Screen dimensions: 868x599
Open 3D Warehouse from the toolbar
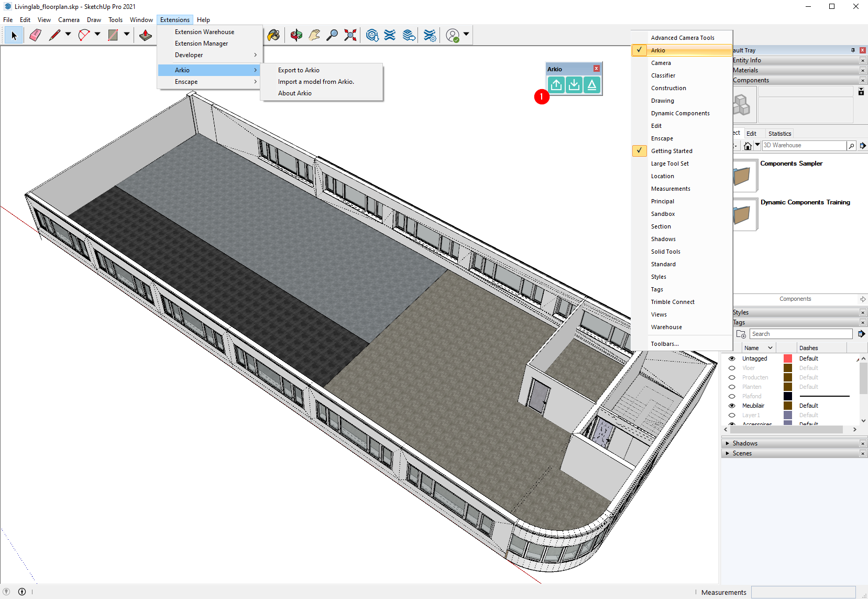click(x=372, y=35)
